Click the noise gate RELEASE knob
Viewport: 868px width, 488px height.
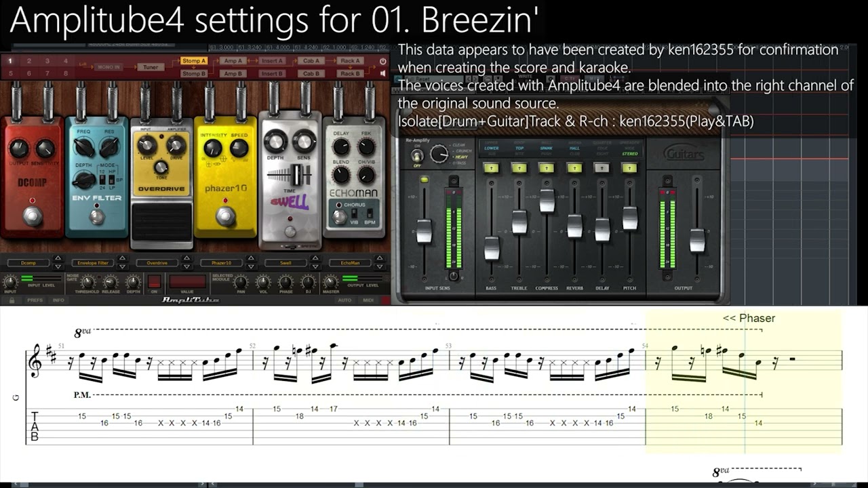point(111,283)
